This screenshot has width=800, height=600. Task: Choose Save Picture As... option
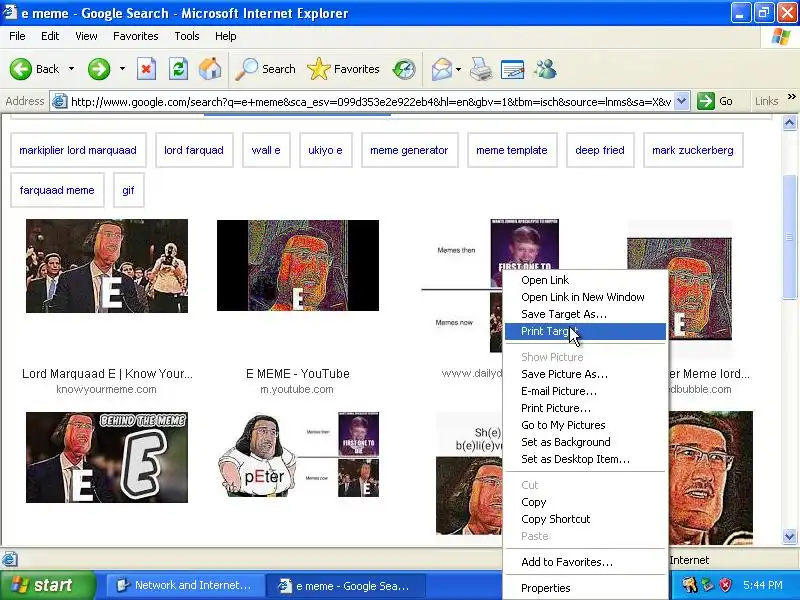585,374
